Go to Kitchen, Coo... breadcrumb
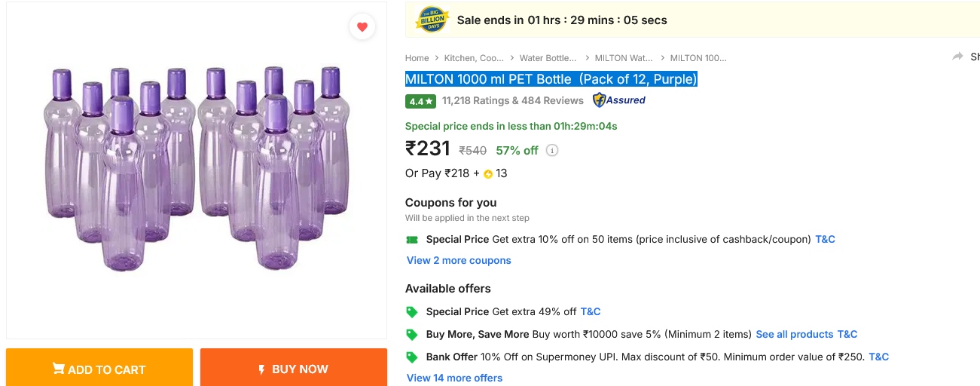Viewport: 980px width, 386px height. [474, 58]
